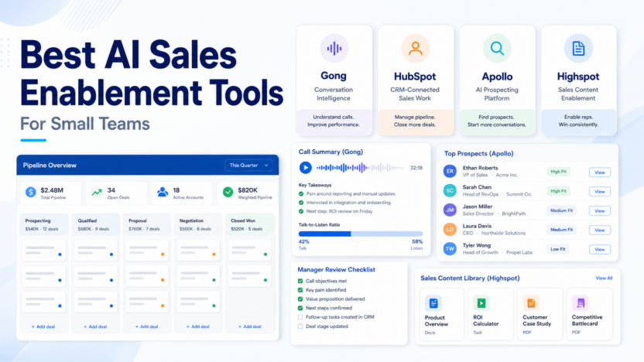View Tyler Wong prospect

pyautogui.click(x=600, y=250)
